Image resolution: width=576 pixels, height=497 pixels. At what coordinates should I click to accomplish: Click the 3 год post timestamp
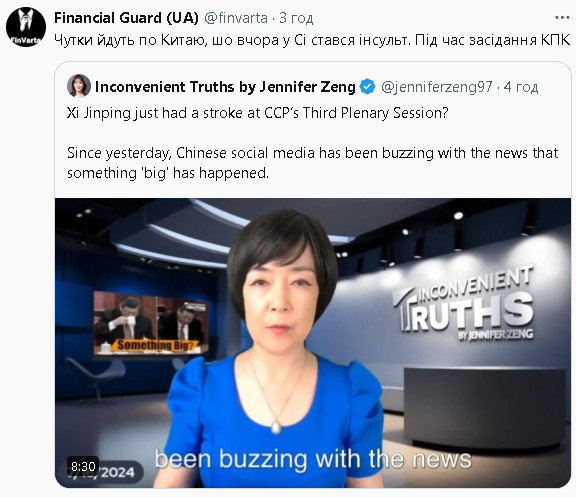pyautogui.click(x=296, y=18)
